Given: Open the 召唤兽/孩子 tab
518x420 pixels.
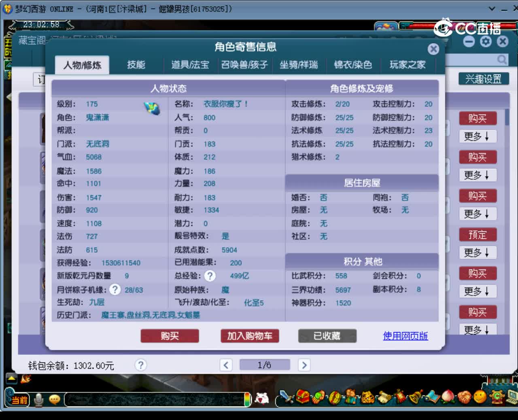Looking at the screenshot, I should click(x=244, y=65).
